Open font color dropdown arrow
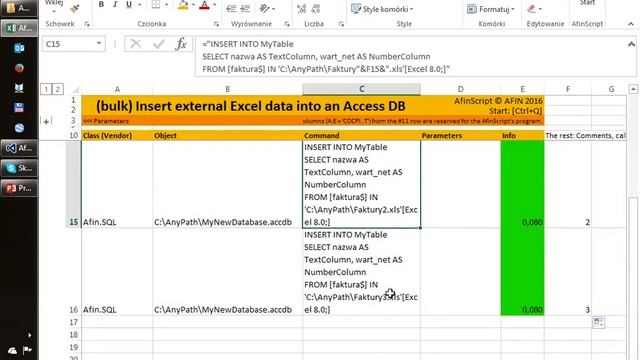640x360 pixels. [215, 5]
